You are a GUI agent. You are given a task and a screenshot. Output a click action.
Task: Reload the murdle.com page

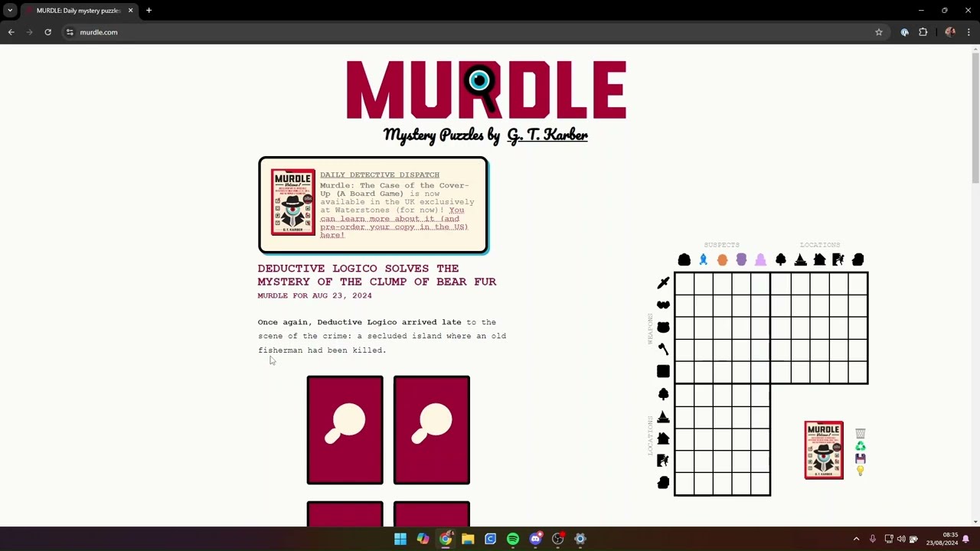pos(47,32)
